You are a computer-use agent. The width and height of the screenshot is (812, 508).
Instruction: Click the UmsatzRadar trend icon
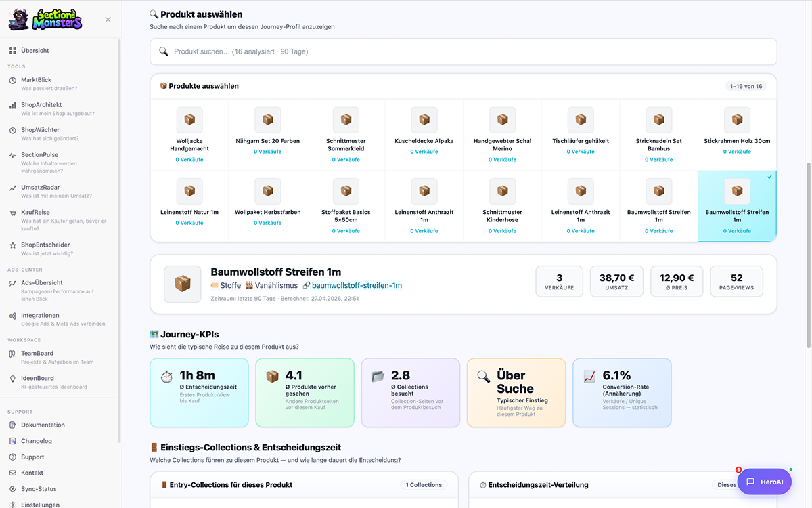pyautogui.click(x=13, y=188)
